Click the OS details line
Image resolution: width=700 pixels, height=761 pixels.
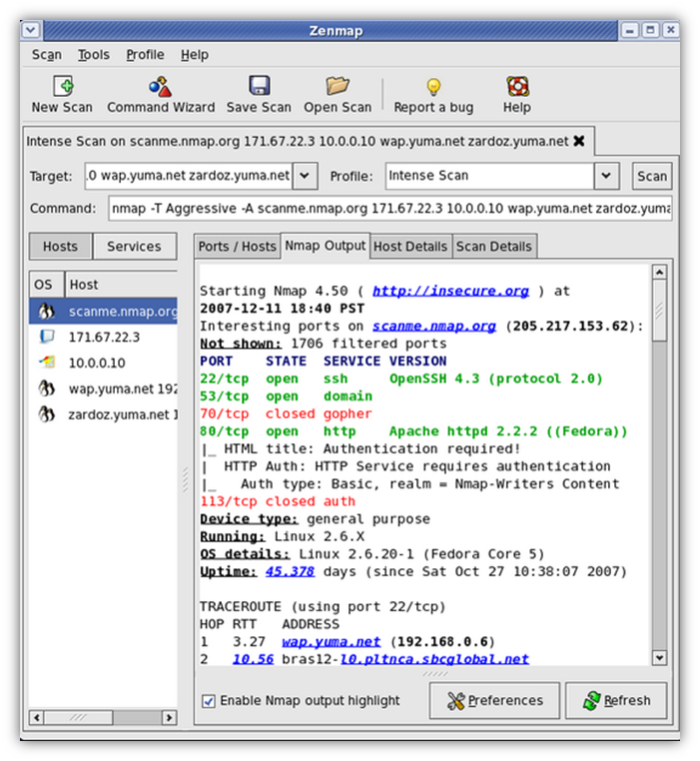pos(372,553)
